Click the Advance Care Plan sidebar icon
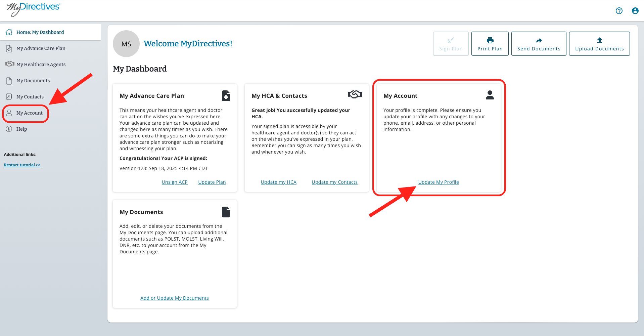The height and width of the screenshot is (336, 644). point(9,48)
